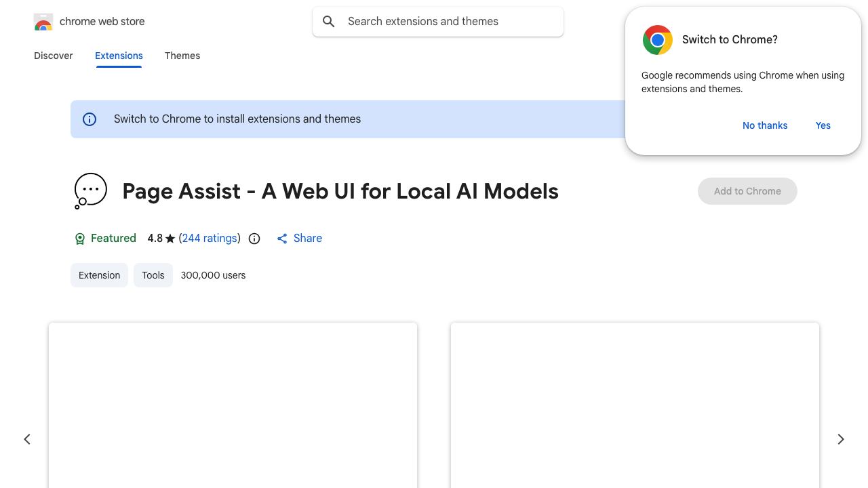Select the Extensions tab
Viewport: 868px width, 488px height.
tap(119, 56)
